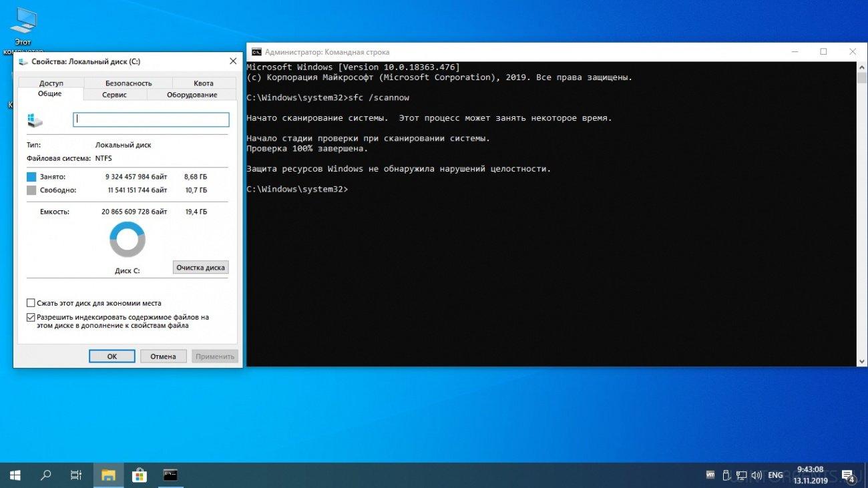
Task: Click the free bytes value 11 541 151 744
Action: click(x=138, y=190)
